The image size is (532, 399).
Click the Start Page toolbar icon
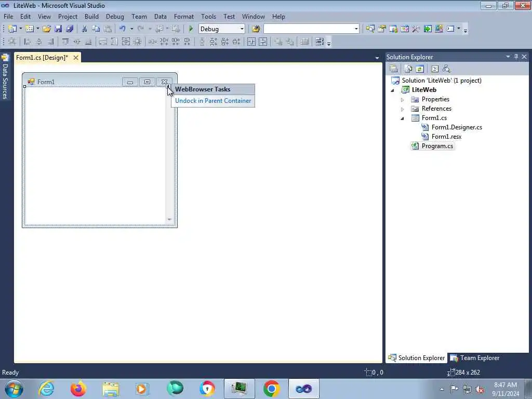click(428, 29)
